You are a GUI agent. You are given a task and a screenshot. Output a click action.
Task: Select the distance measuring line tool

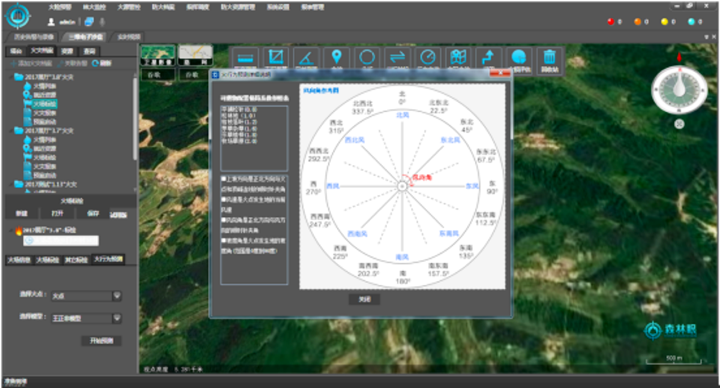tap(245, 58)
